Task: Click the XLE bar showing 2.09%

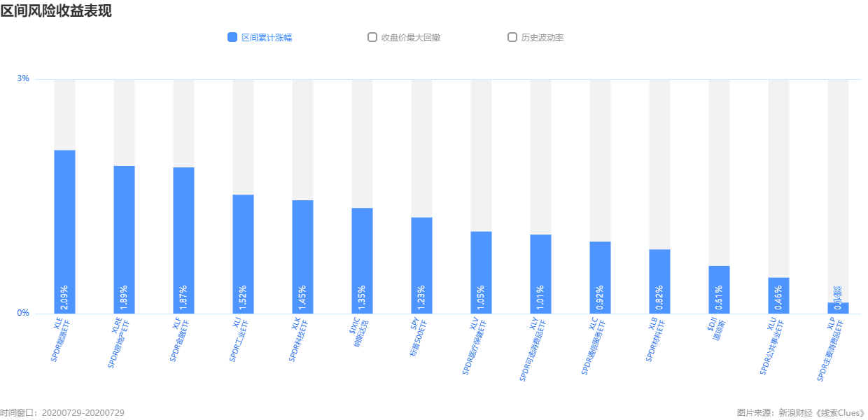Action: [x=64, y=232]
